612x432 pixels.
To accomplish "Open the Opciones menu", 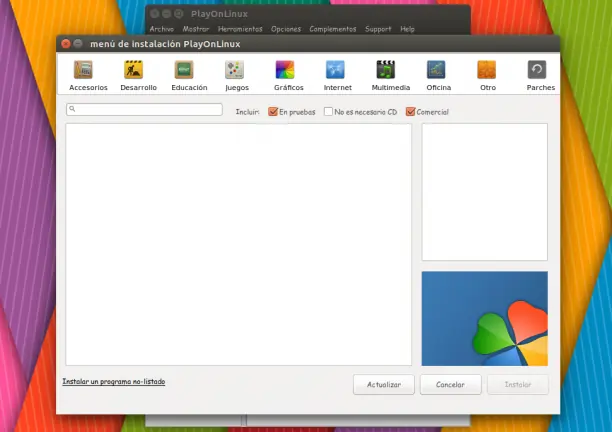I will 286,29.
